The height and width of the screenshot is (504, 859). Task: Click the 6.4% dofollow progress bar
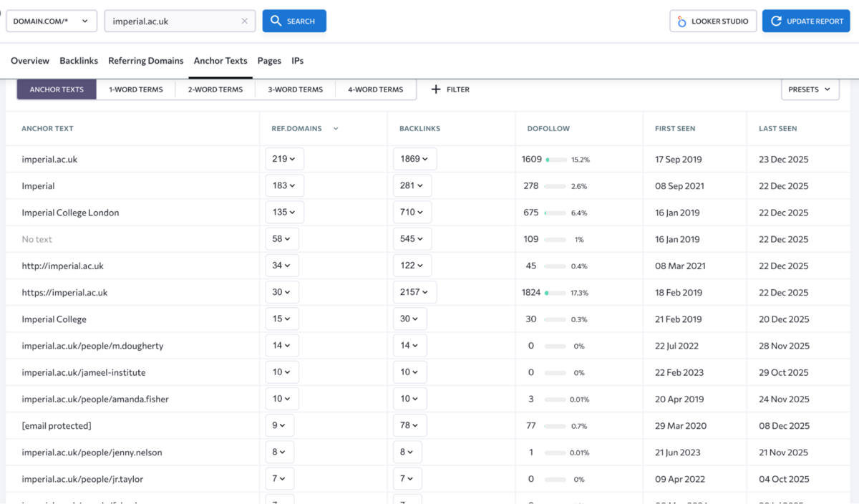(x=555, y=213)
